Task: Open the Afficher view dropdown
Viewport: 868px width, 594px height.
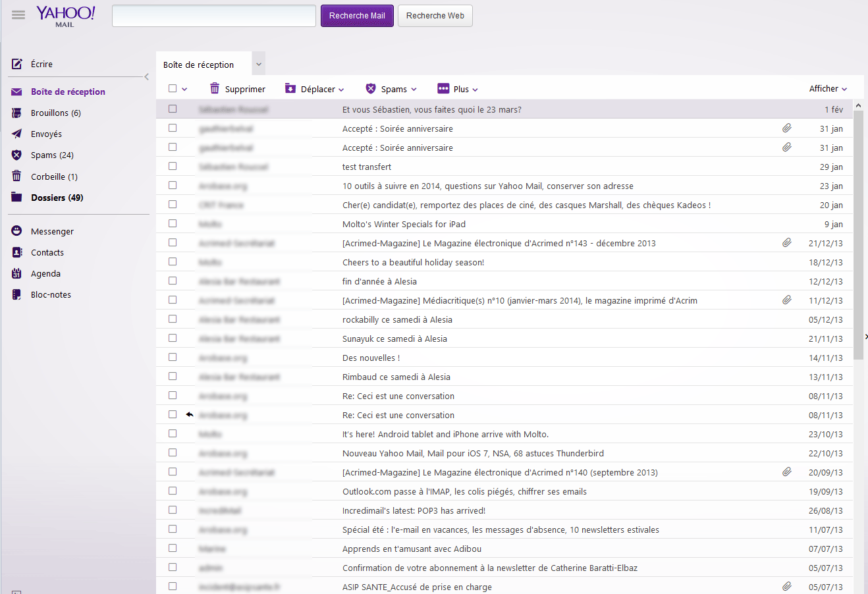Action: coord(828,88)
